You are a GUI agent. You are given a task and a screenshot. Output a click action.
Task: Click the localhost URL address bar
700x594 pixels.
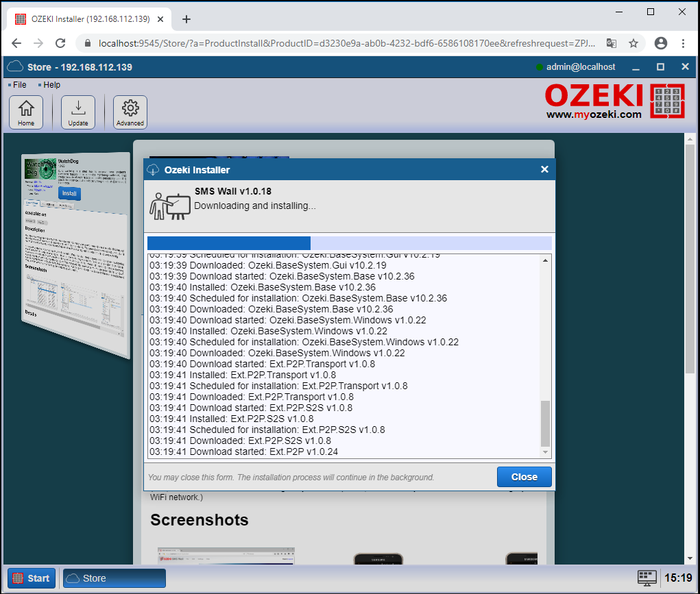[346, 43]
